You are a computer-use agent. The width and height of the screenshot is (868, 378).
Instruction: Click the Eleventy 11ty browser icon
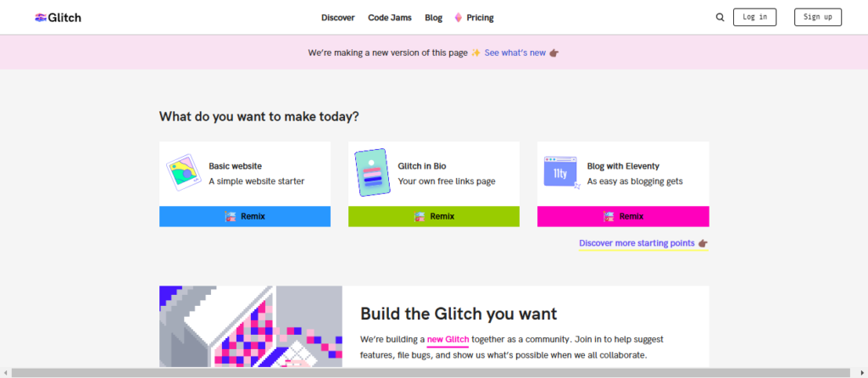[x=562, y=173]
